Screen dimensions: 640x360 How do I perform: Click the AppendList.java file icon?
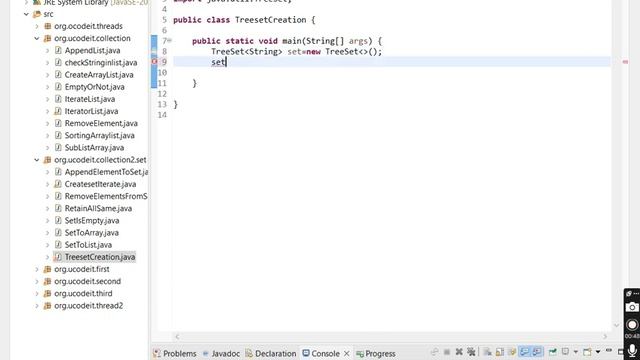(58, 51)
